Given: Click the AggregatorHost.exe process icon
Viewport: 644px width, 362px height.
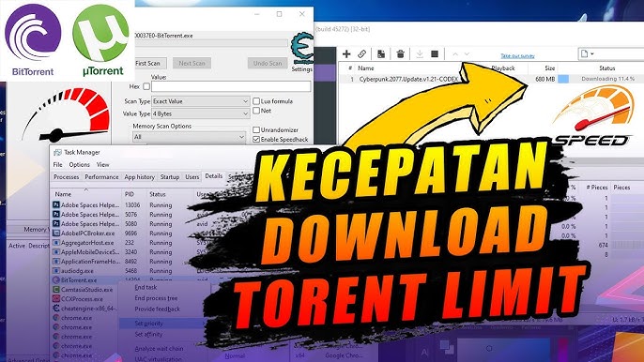Looking at the screenshot, I should click(x=56, y=243).
